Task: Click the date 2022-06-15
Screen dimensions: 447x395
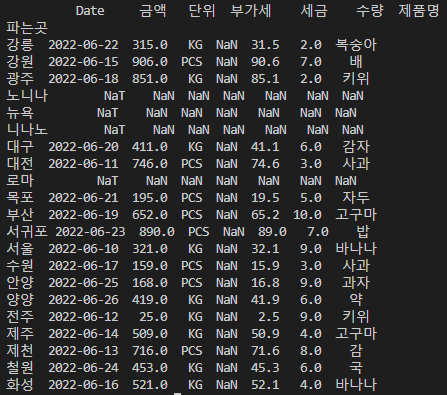Action: click(83, 62)
